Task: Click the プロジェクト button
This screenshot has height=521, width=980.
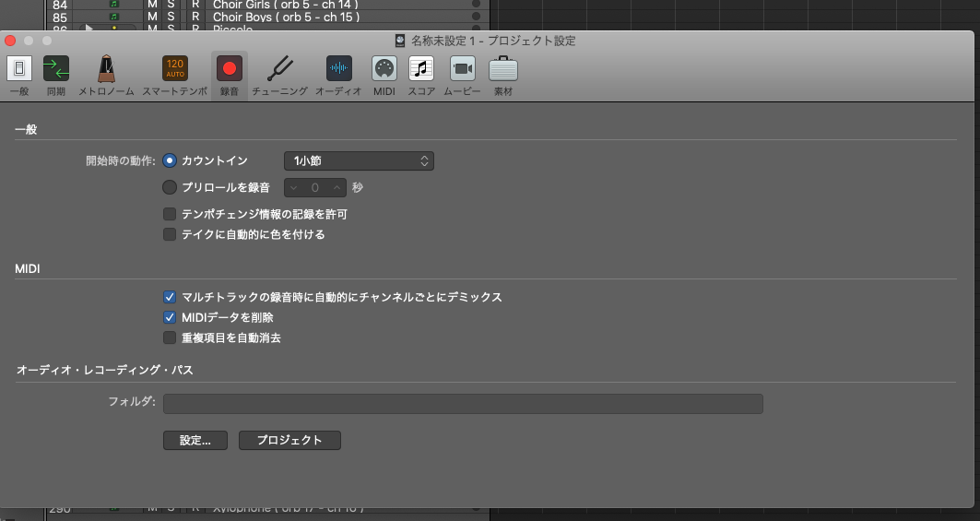Action: 290,441
